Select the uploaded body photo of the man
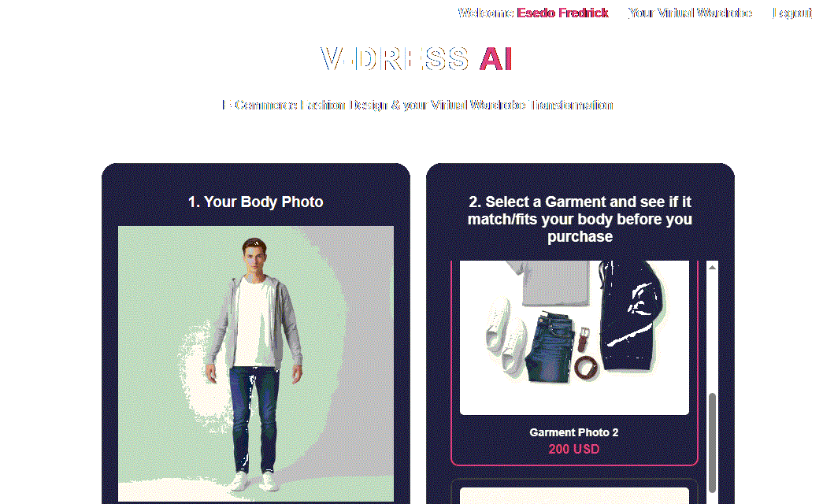The height and width of the screenshot is (504, 823). pos(256,363)
